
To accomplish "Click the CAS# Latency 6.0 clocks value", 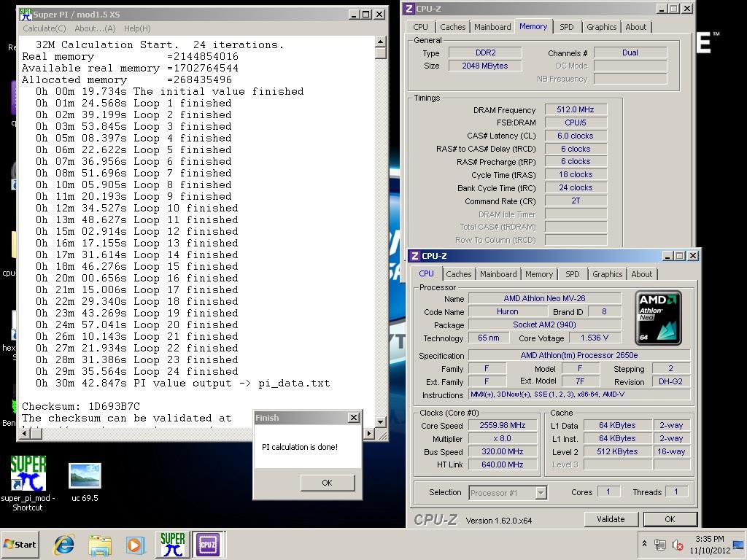I will [576, 136].
